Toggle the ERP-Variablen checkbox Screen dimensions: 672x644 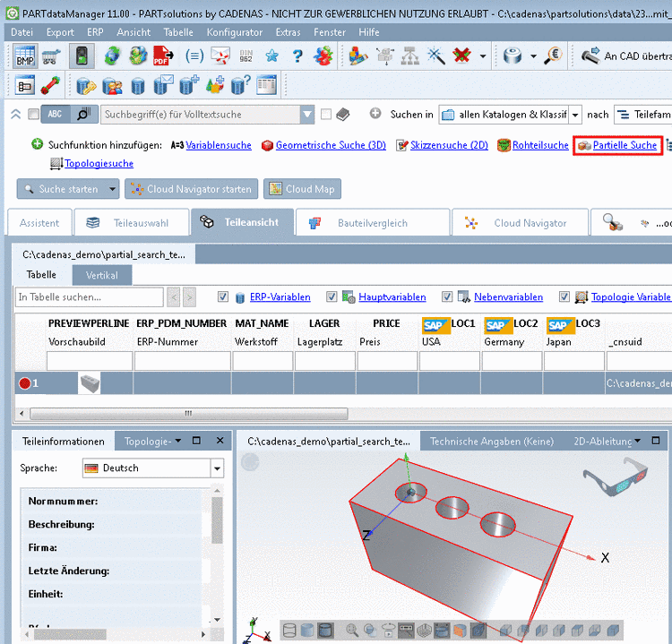point(223,297)
